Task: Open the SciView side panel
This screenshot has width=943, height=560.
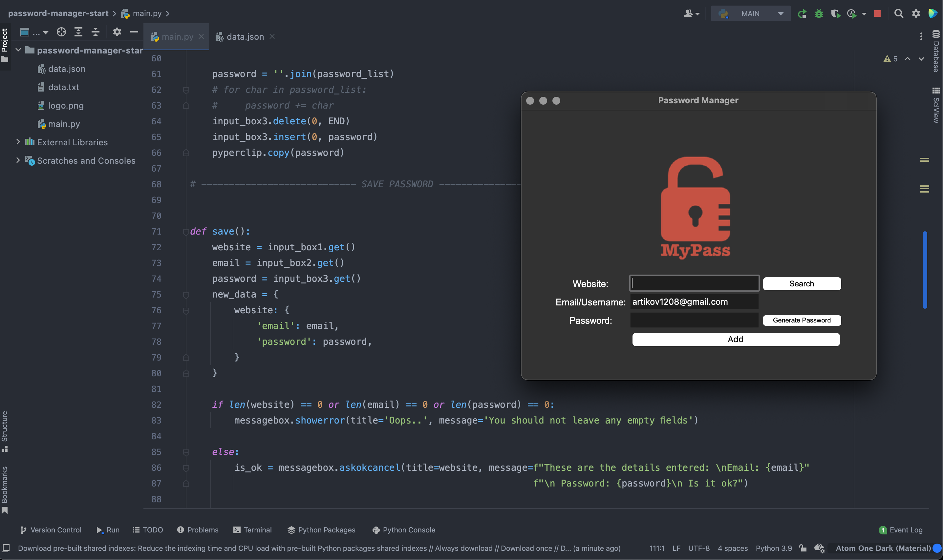Action: click(x=936, y=105)
